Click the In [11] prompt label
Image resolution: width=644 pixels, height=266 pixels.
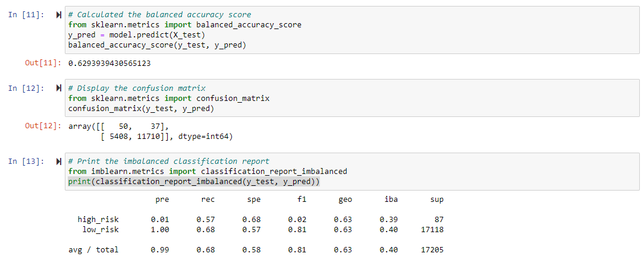[x=26, y=15]
